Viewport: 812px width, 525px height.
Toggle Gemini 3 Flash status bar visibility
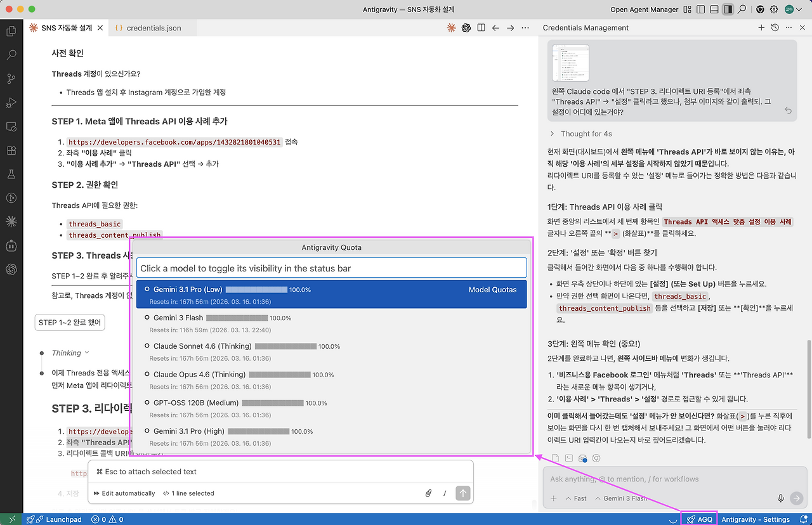click(332, 323)
